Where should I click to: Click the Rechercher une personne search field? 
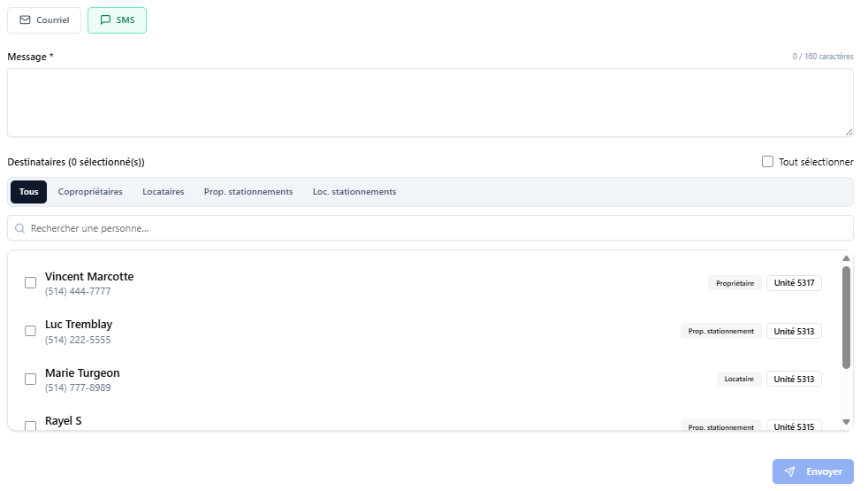pyautogui.click(x=430, y=228)
